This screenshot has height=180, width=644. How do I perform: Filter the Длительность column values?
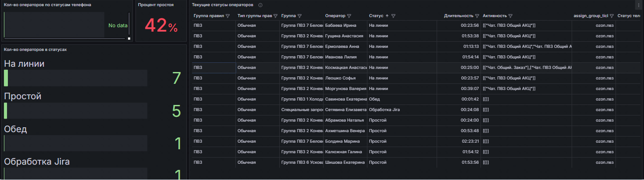[477, 16]
